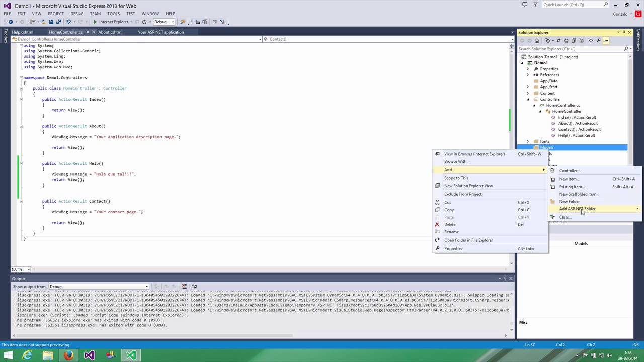Click the search magnifier in Solution Explorer
The image size is (644, 362).
click(626, 49)
